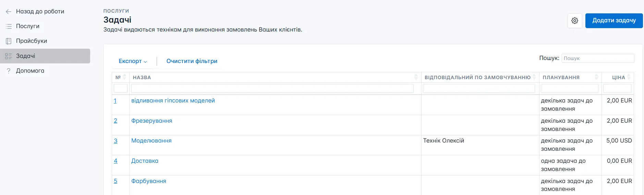Sort by Відповідальний по замовчуванню arrows
644x195 pixels.
(534, 77)
